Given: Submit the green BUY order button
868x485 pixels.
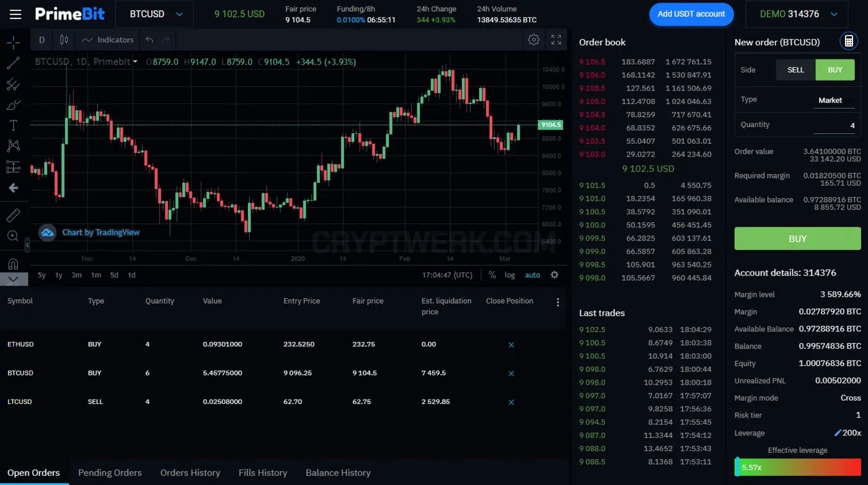Looking at the screenshot, I should point(797,238).
